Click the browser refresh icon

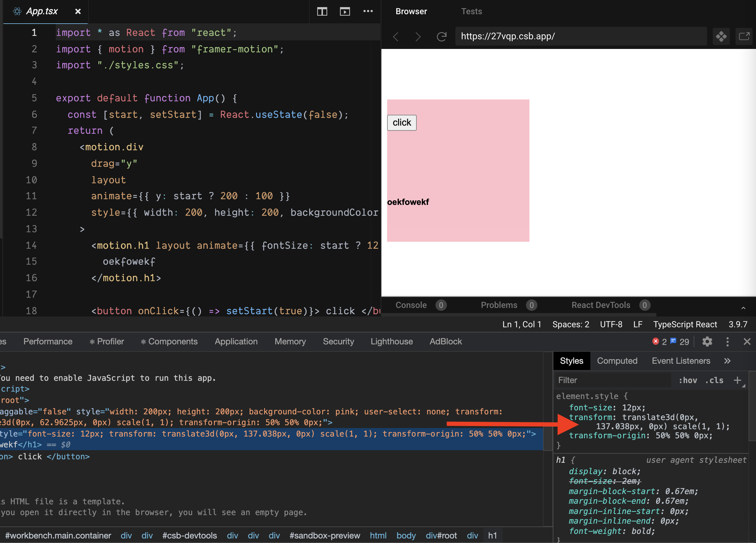tap(442, 37)
